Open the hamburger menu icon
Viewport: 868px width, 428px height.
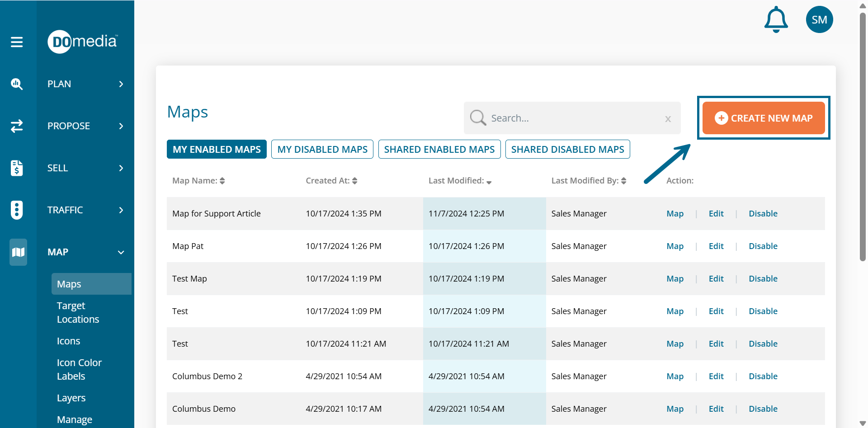coord(17,42)
